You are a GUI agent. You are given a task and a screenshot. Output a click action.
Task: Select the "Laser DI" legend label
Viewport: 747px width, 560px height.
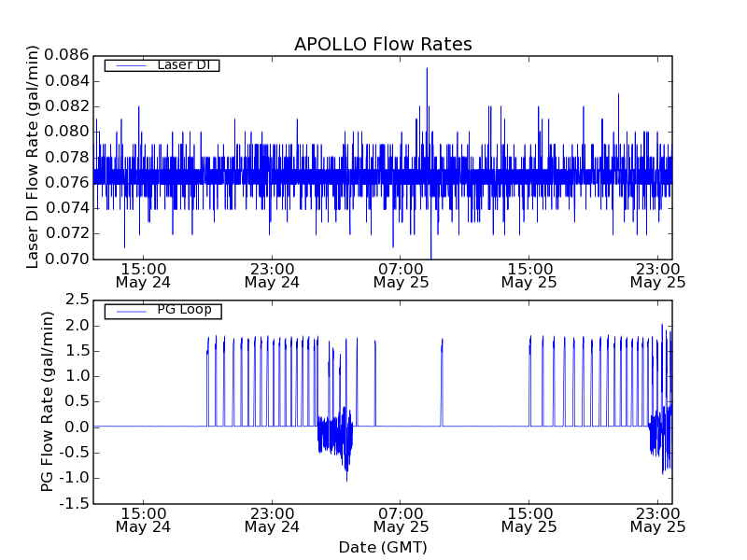183,65
